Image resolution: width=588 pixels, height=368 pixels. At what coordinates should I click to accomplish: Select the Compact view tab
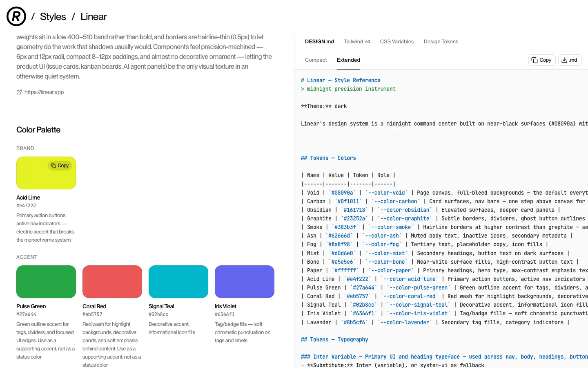pos(316,60)
